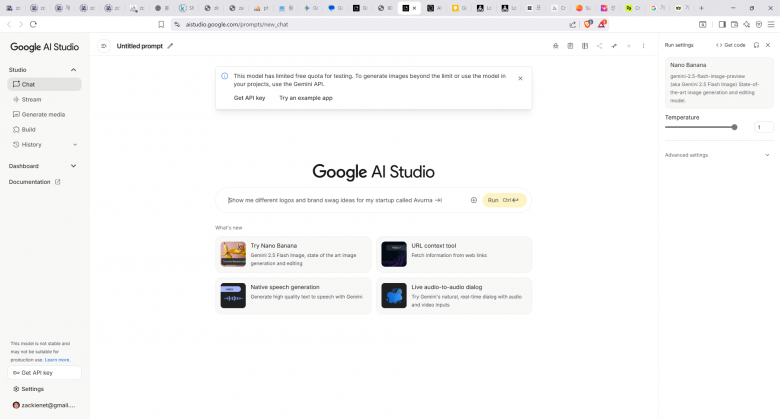Screen dimensions: 780x419
Task: Click the share prompt icon in toolbar
Action: (x=599, y=46)
